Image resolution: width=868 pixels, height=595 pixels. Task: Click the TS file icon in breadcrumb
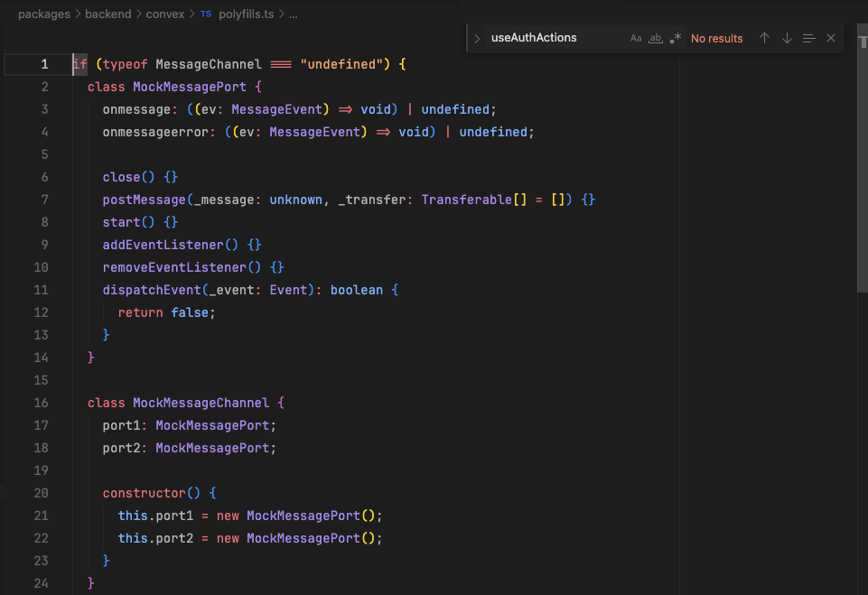tap(206, 14)
